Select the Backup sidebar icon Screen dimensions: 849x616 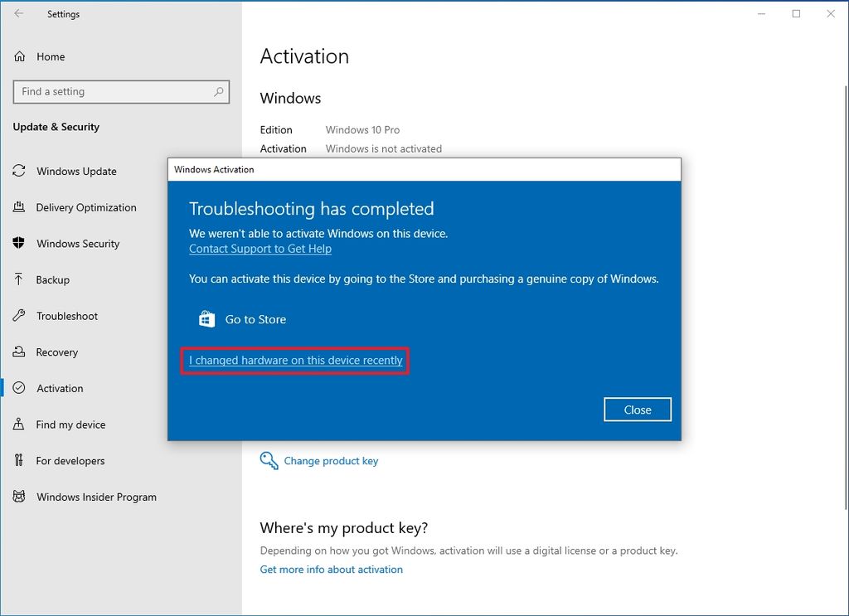(x=18, y=279)
